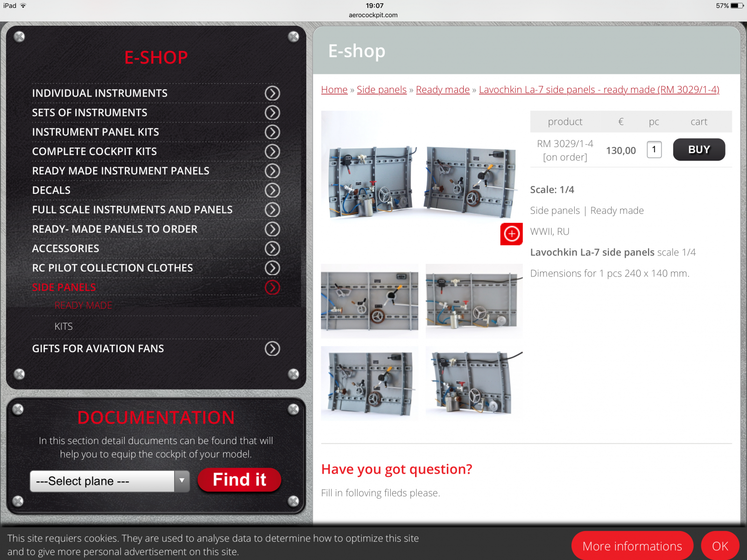Open Individual Instruments category
The height and width of the screenshot is (560, 747).
tap(100, 93)
